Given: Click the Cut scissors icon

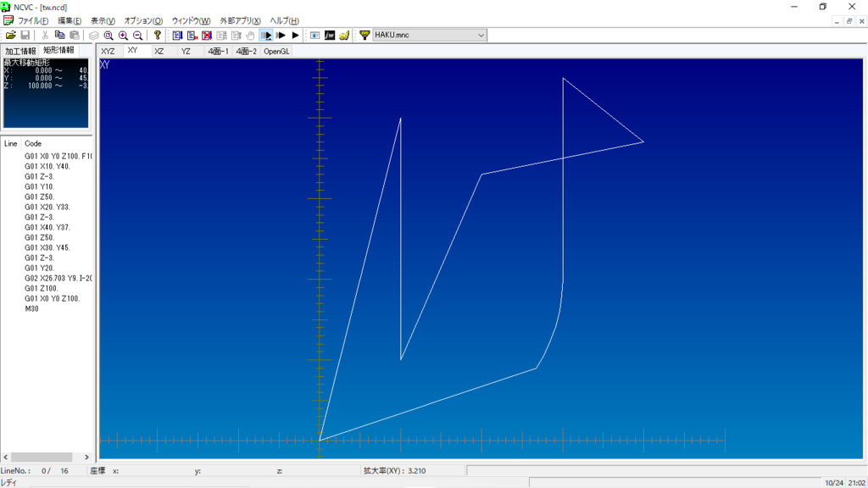Looking at the screenshot, I should click(46, 36).
